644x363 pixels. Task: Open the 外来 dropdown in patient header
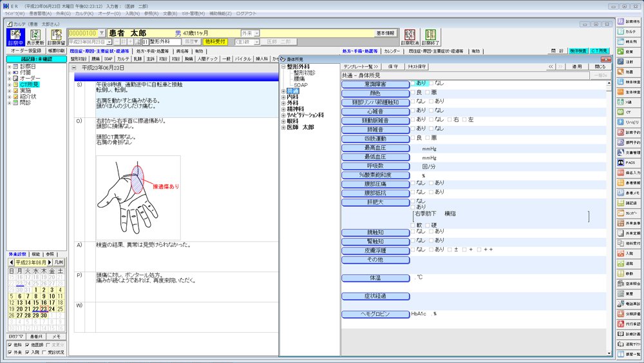click(x=257, y=34)
